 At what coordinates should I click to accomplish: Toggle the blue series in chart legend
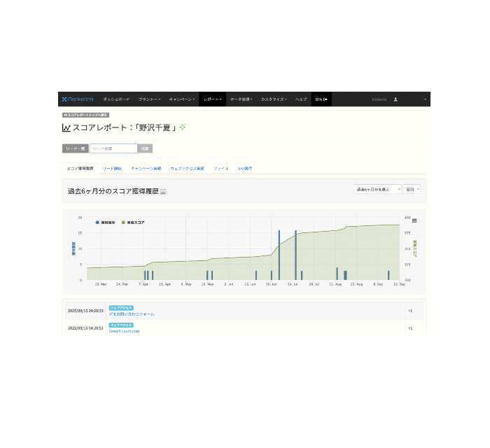(x=105, y=223)
